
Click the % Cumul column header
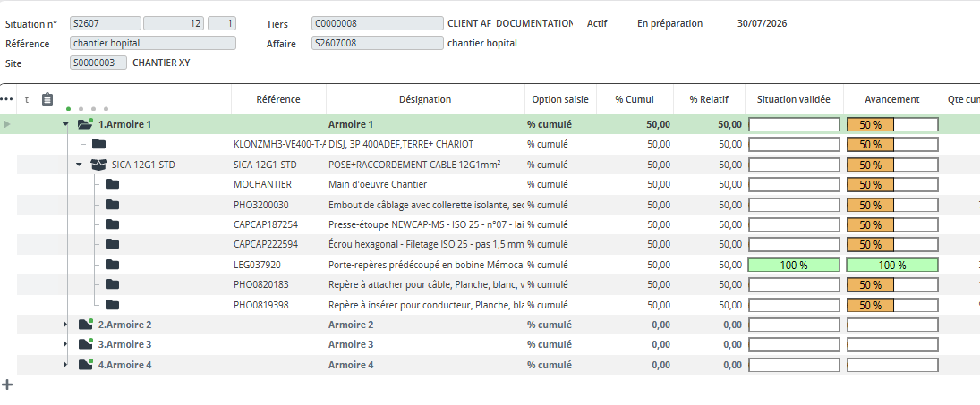point(635,99)
